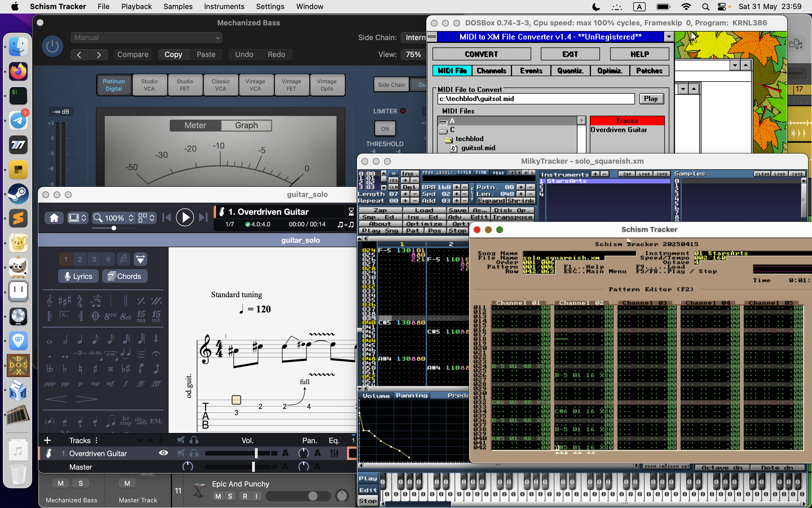Select the coda symbol icon

[x=95, y=316]
